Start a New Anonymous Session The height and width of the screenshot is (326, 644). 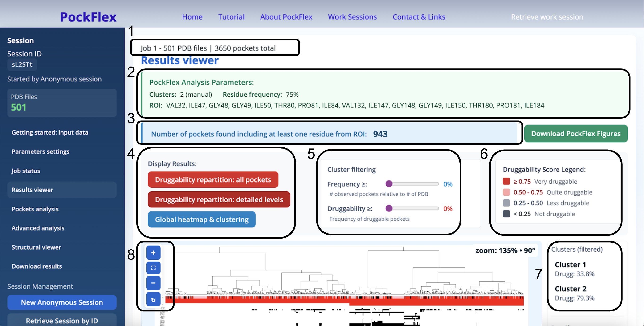pos(62,302)
